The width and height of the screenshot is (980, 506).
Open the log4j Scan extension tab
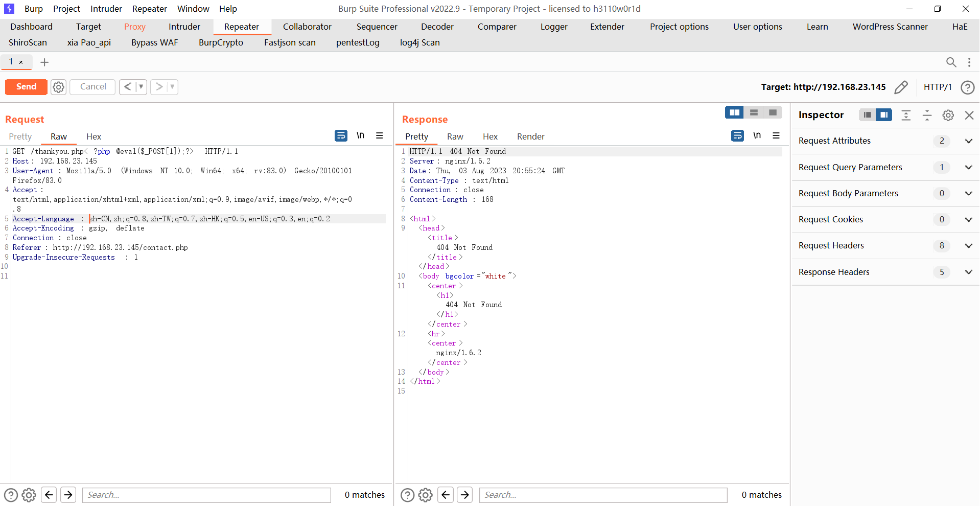coord(419,42)
